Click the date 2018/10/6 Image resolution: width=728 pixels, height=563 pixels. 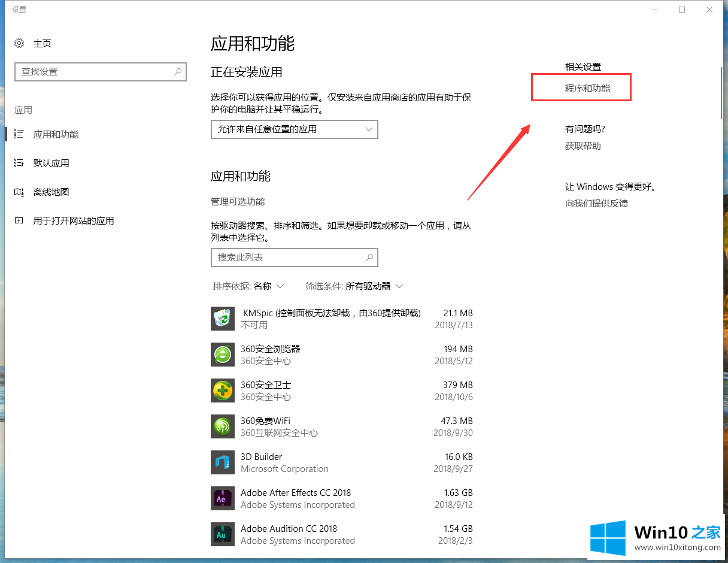click(x=454, y=396)
